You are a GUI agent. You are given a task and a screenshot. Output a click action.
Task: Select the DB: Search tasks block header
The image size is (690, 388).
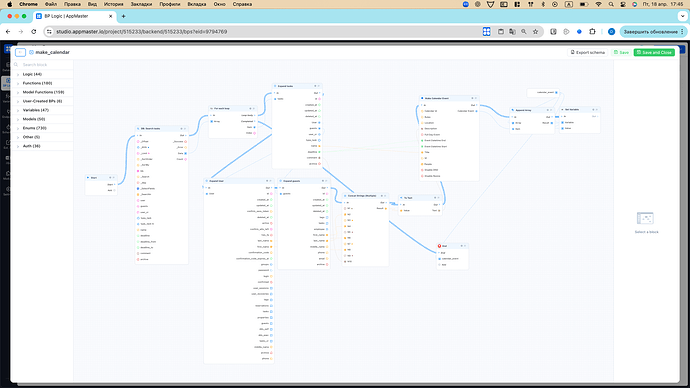click(x=161, y=129)
